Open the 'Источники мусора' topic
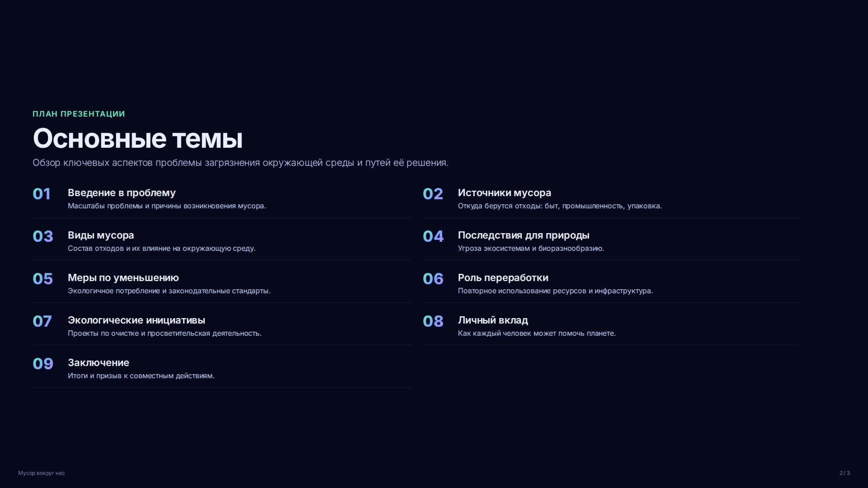Screen dimensions: 868x488 505,192
